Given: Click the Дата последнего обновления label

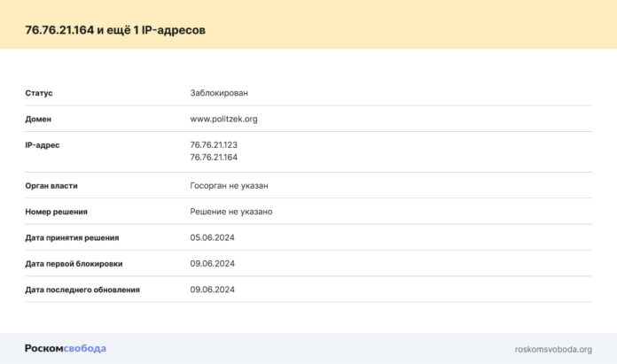Looking at the screenshot, I should pyautogui.click(x=82, y=289).
